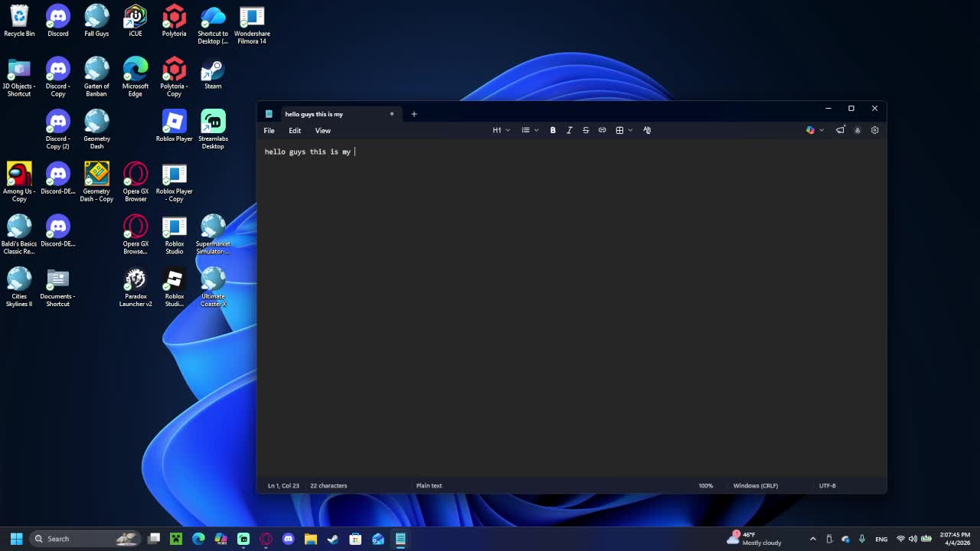Apply strikethrough formatting
This screenshot has width=980, height=551.
click(x=586, y=130)
